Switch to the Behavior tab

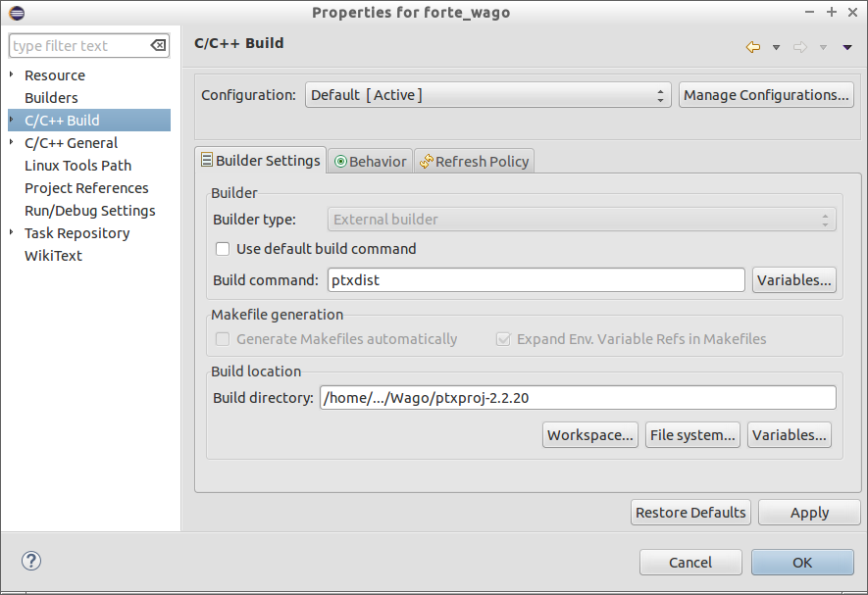[x=376, y=160]
